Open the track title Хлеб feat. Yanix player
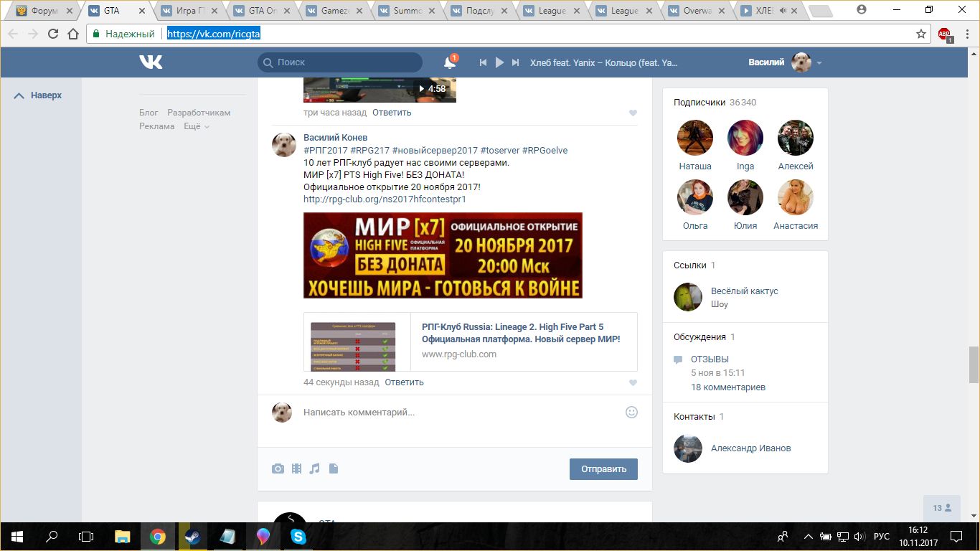The height and width of the screenshot is (551, 980). (x=603, y=62)
